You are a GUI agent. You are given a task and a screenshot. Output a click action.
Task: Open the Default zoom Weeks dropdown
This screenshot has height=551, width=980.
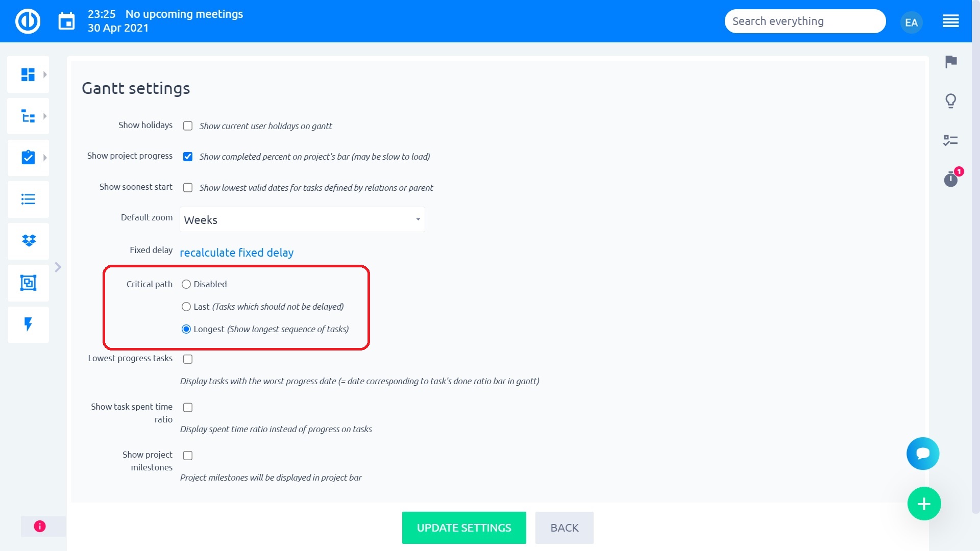[x=302, y=220]
